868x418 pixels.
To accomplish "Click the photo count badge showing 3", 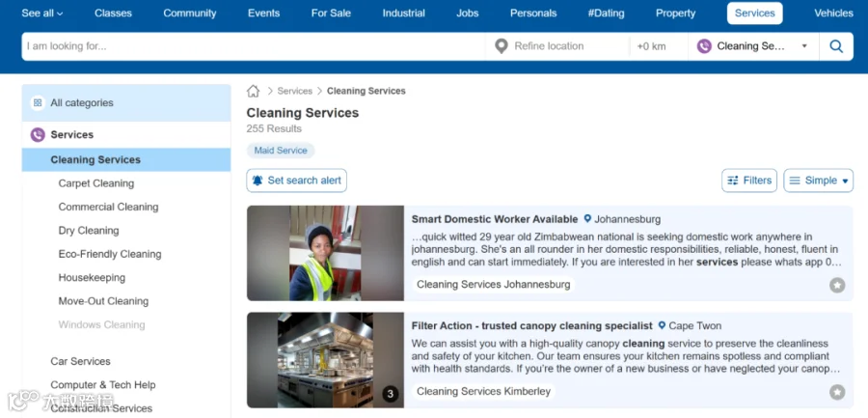I will (x=391, y=394).
